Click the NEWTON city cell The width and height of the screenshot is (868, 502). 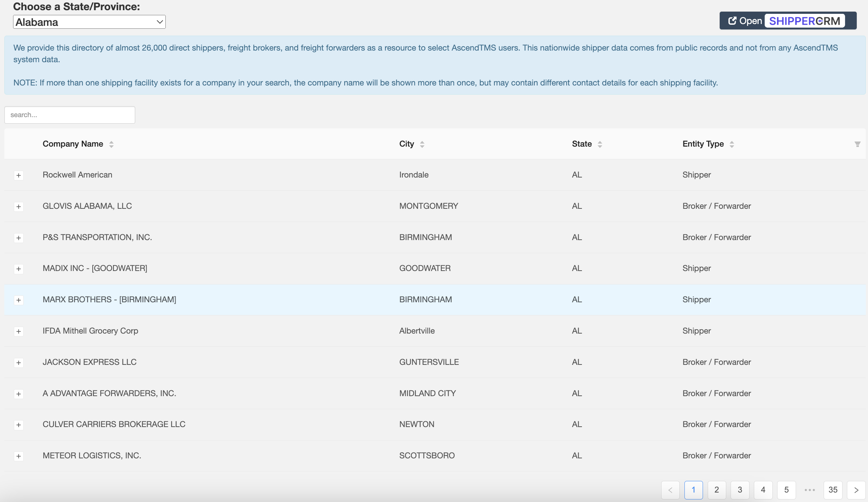(x=417, y=425)
